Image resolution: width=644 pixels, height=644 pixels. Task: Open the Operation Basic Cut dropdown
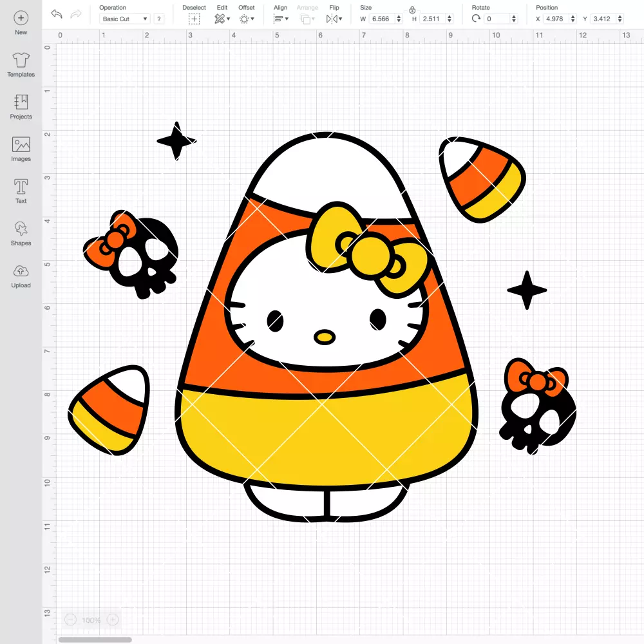point(125,19)
